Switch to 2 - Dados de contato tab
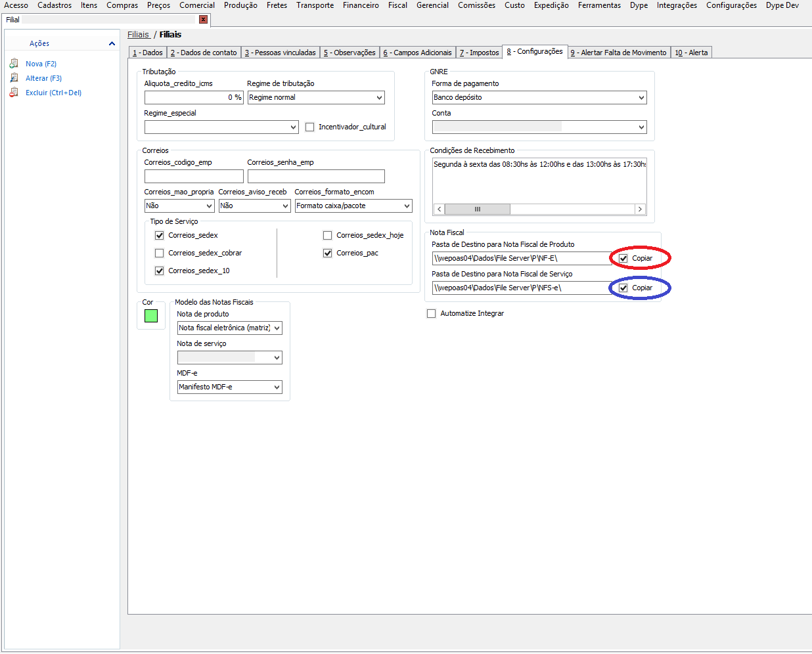 (x=204, y=53)
